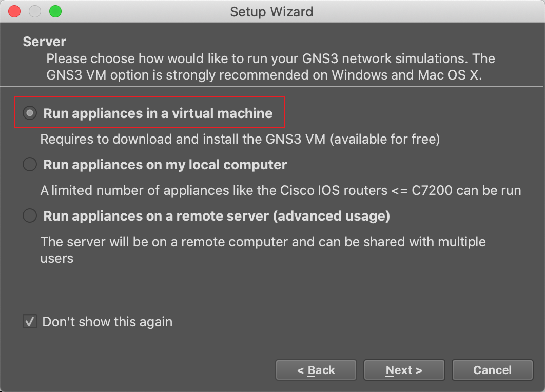Click the bold "Server" heading
Screen dimensions: 545x392
coord(45,42)
